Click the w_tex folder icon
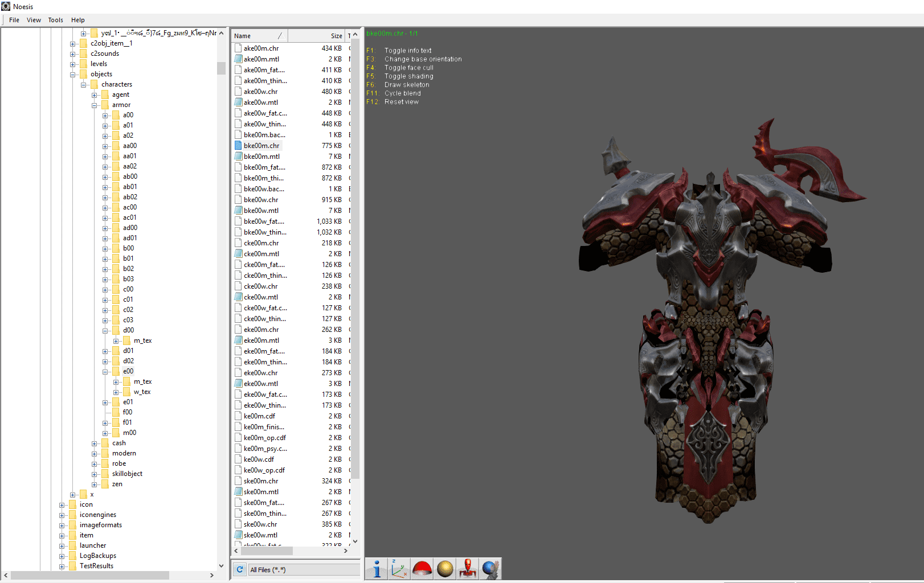Viewport: 924px width, 583px height. pos(126,392)
